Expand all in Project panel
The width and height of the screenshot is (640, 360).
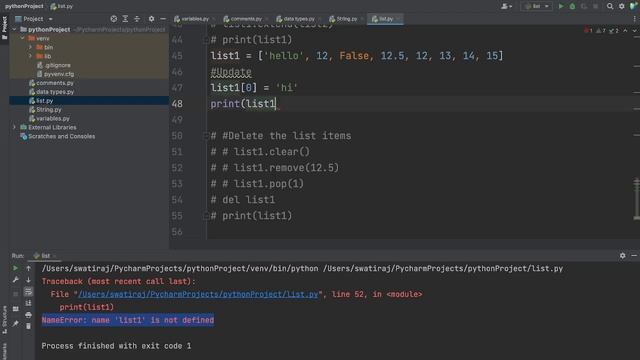pyautogui.click(x=125, y=19)
